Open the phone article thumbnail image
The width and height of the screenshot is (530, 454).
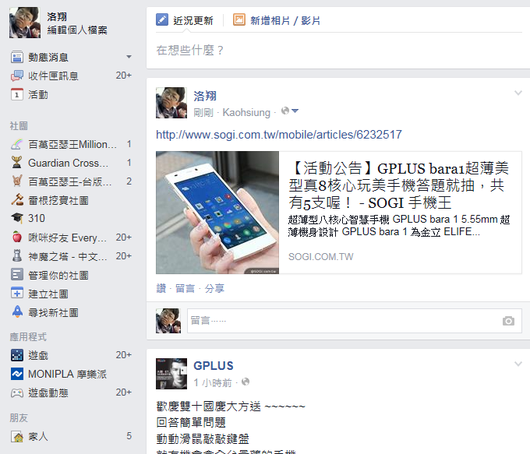217,212
